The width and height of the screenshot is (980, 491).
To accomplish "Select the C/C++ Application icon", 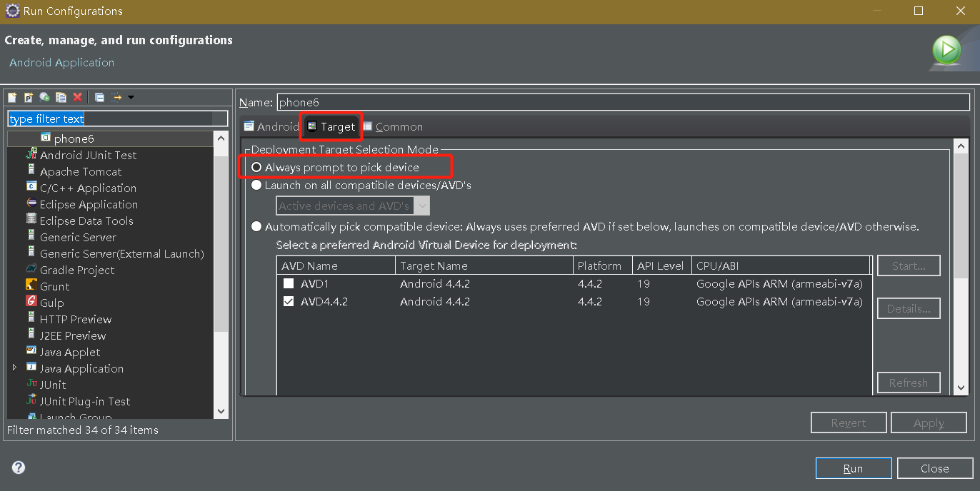I will tap(31, 187).
